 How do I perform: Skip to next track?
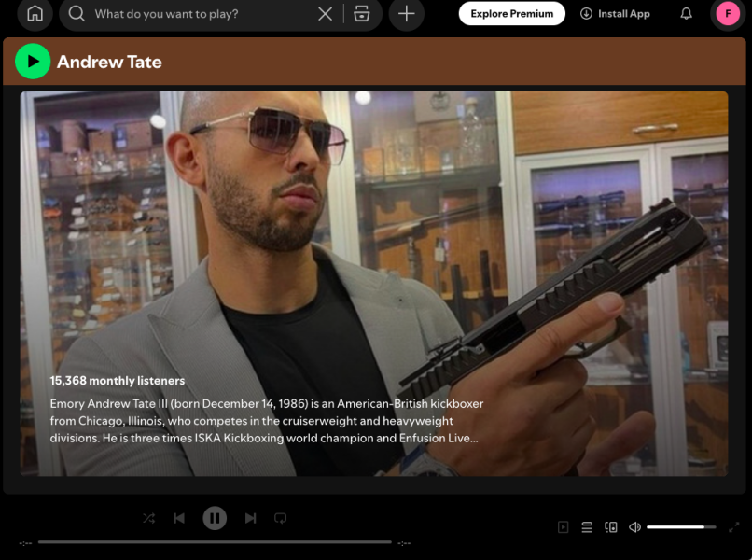click(250, 518)
